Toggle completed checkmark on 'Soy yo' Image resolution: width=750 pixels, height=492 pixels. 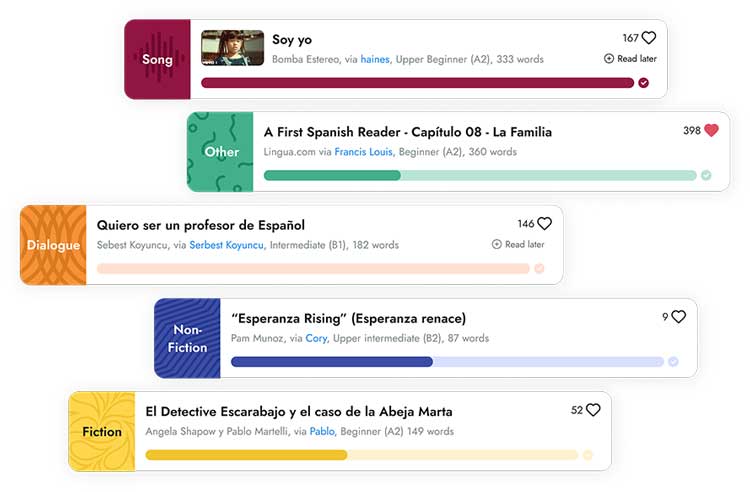pyautogui.click(x=643, y=83)
